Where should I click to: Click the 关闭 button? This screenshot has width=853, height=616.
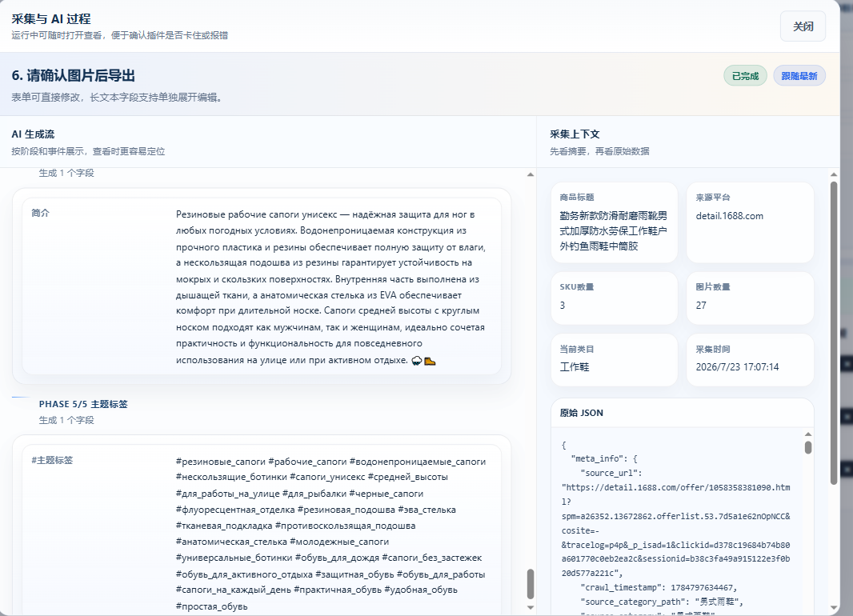click(803, 26)
